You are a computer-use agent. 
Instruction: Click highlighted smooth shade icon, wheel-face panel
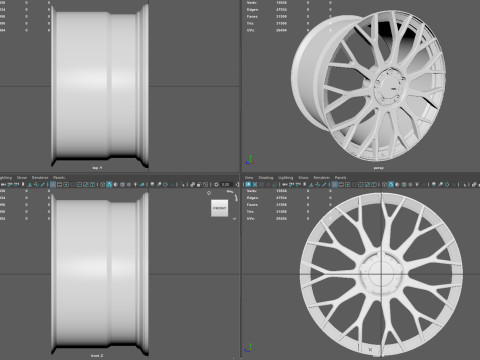[x=391, y=184]
